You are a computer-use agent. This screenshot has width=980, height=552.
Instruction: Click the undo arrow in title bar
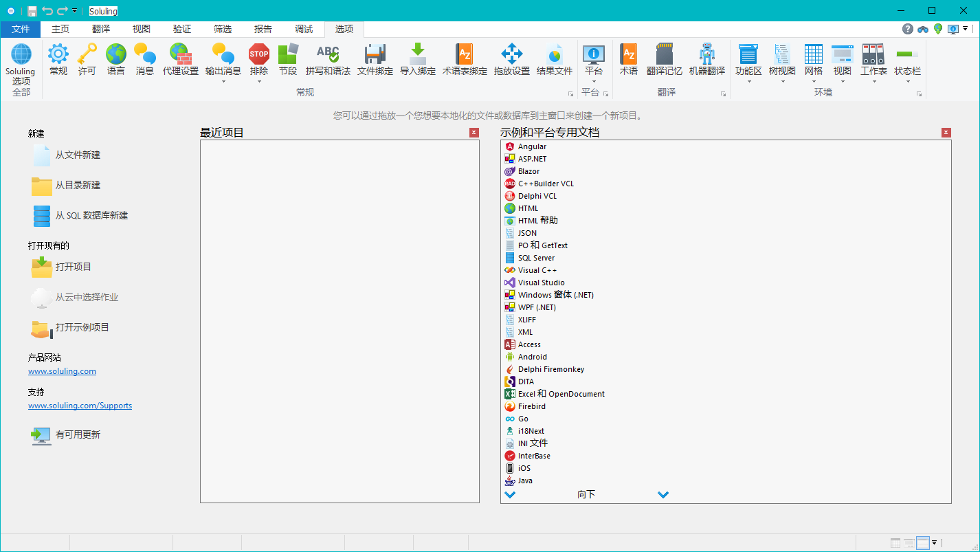point(47,10)
